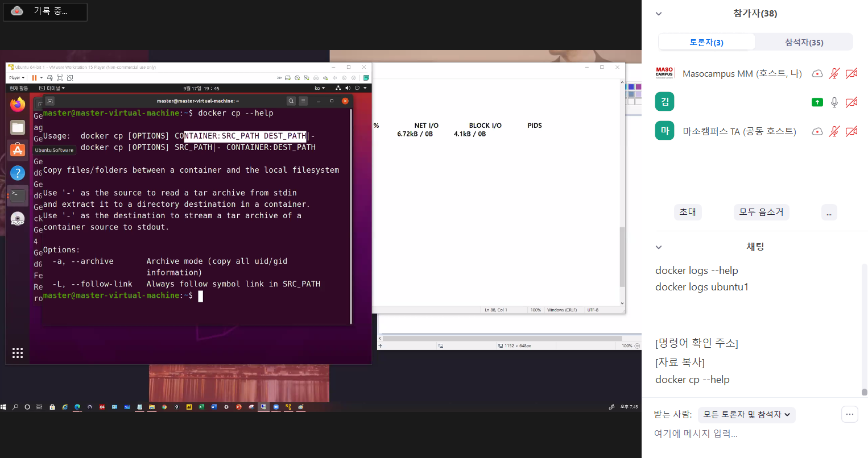Click the 초대 invite button
The image size is (868, 458).
688,212
